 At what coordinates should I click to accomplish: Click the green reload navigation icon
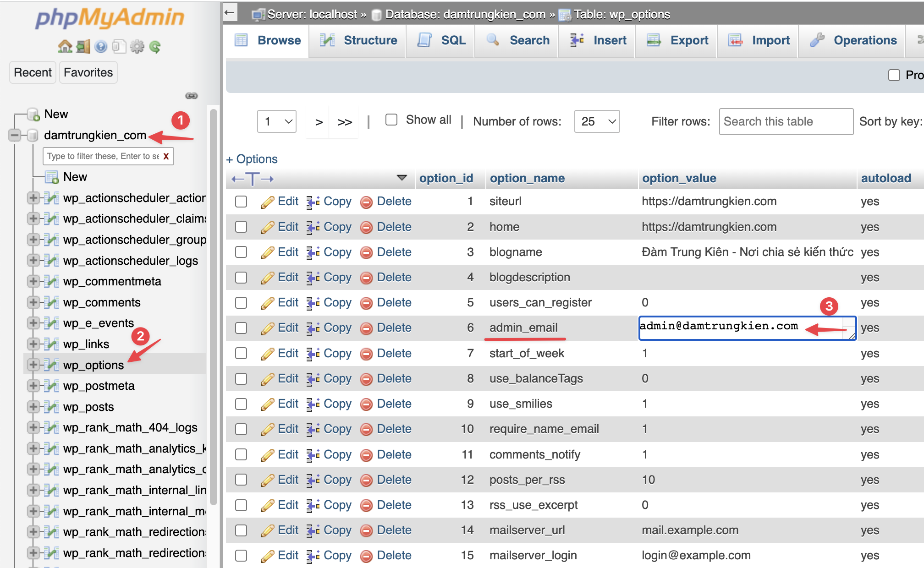tap(155, 46)
